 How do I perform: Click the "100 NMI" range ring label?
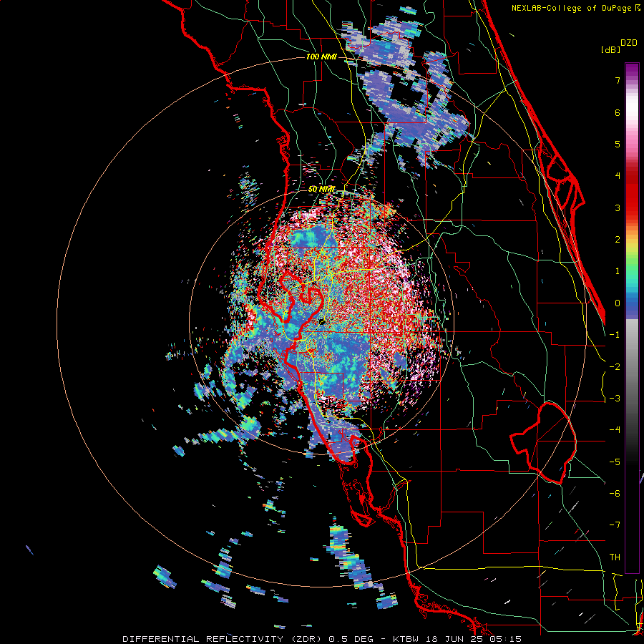(321, 57)
